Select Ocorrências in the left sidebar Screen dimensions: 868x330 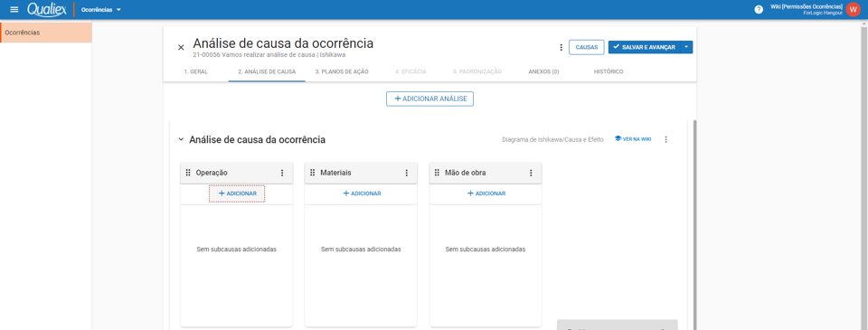[46, 33]
